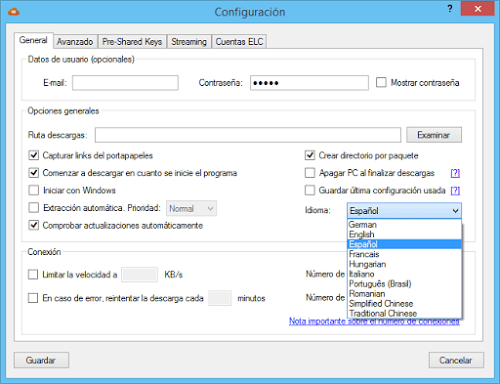
Task: Close the Configuración window
Action: coord(478,9)
